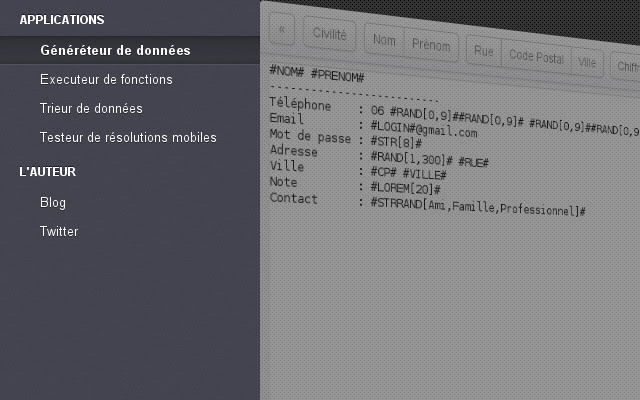This screenshot has height=400, width=640.
Task: Click #STR[8]# password pattern
Action: click(x=396, y=142)
